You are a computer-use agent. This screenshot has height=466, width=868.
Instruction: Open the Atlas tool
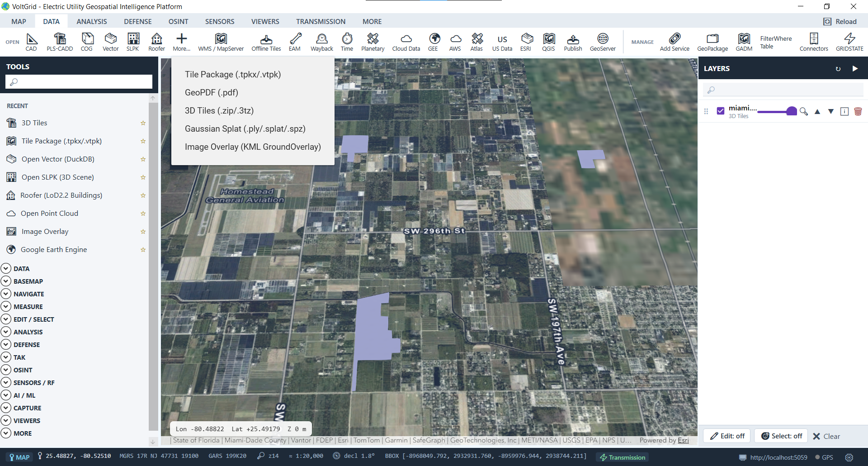coord(476,42)
